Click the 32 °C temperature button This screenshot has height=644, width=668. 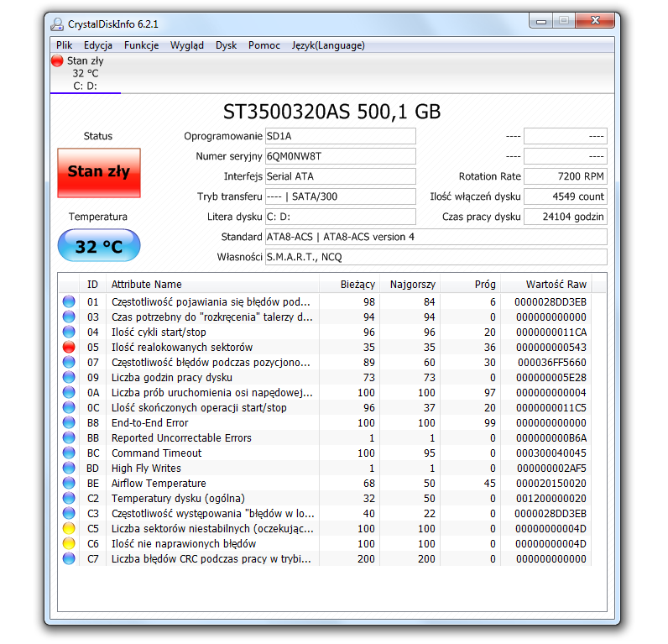99,245
